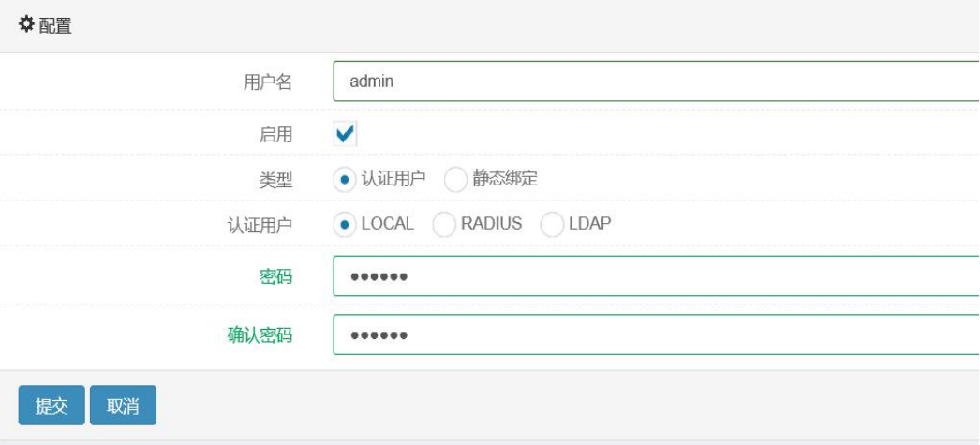The width and height of the screenshot is (980, 445).
Task: Click the 类型 row label
Action: click(x=275, y=180)
